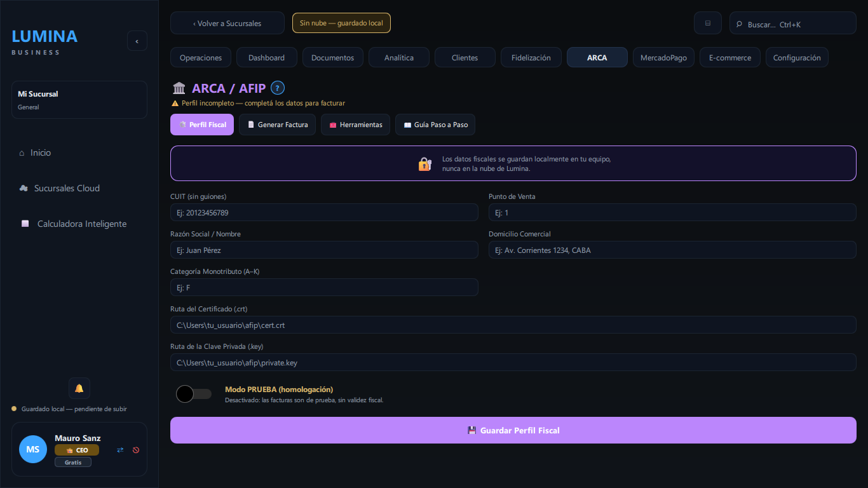Click the 'Desactivado: las facturas son de prueba' text
The image size is (868, 488).
(304, 400)
